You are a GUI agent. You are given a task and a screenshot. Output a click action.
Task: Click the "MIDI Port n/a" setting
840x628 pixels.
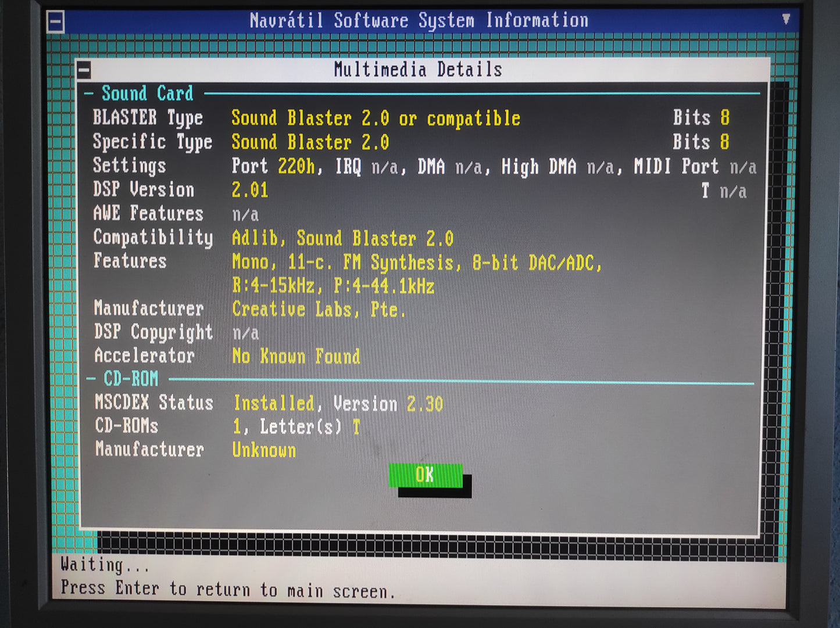[695, 167]
